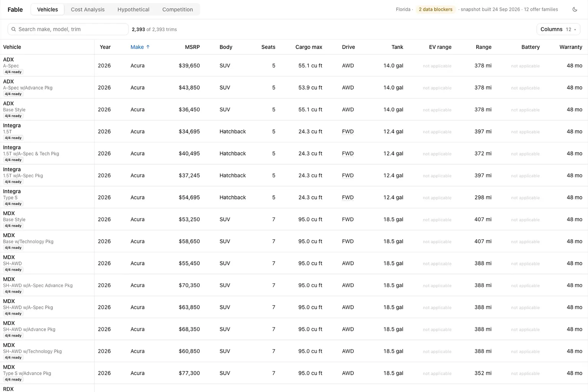Focus the make, model, trim search field
This screenshot has width=588, height=392.
tap(68, 29)
